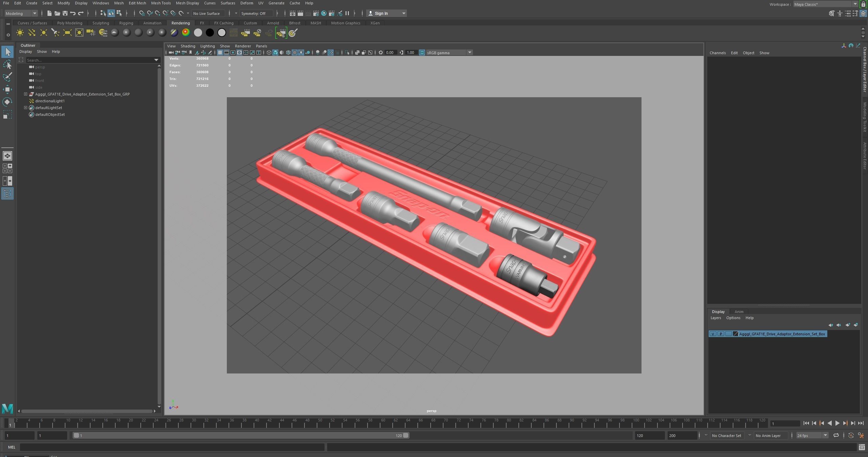This screenshot has width=868, height=457.
Task: Go to the start of playback range
Action: tap(806, 423)
